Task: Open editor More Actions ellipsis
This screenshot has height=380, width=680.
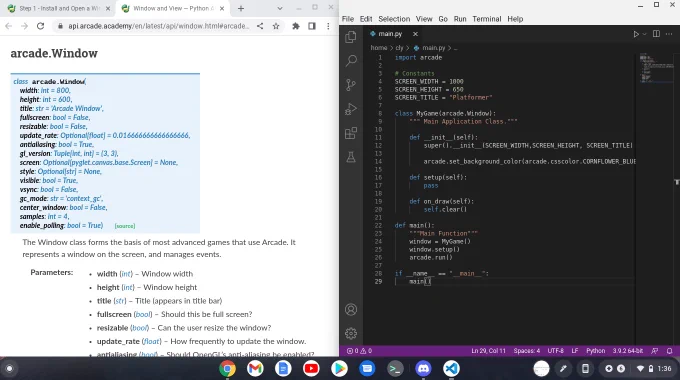Action: click(x=668, y=34)
